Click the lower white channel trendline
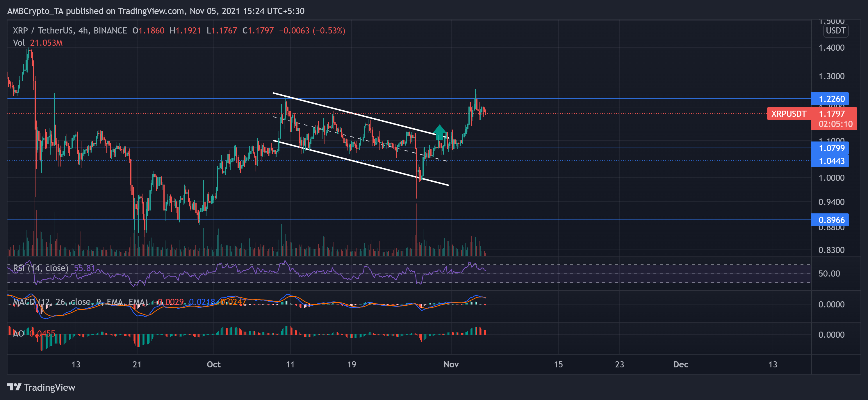 coord(361,163)
